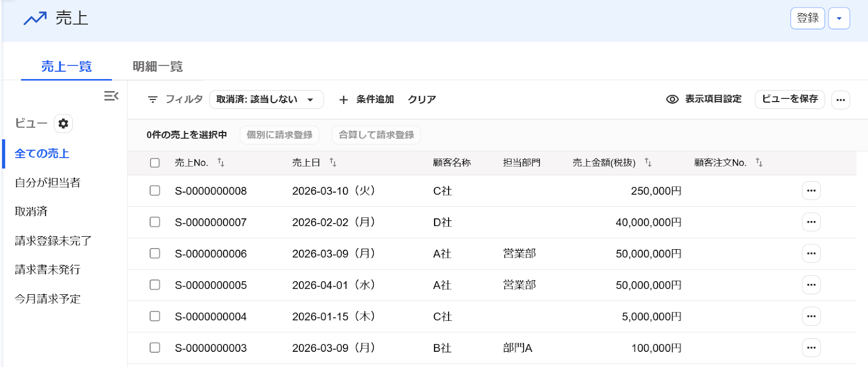Sort by 売上日 column arrows

[x=333, y=162]
